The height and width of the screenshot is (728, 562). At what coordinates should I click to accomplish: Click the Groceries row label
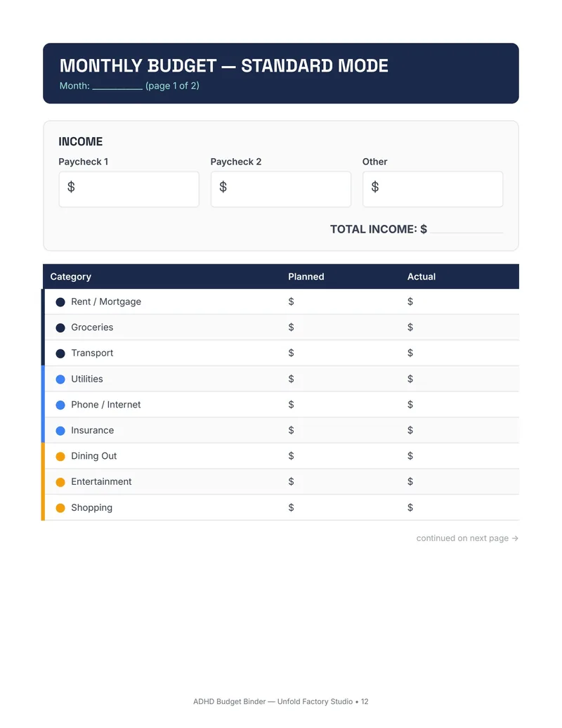coord(92,327)
